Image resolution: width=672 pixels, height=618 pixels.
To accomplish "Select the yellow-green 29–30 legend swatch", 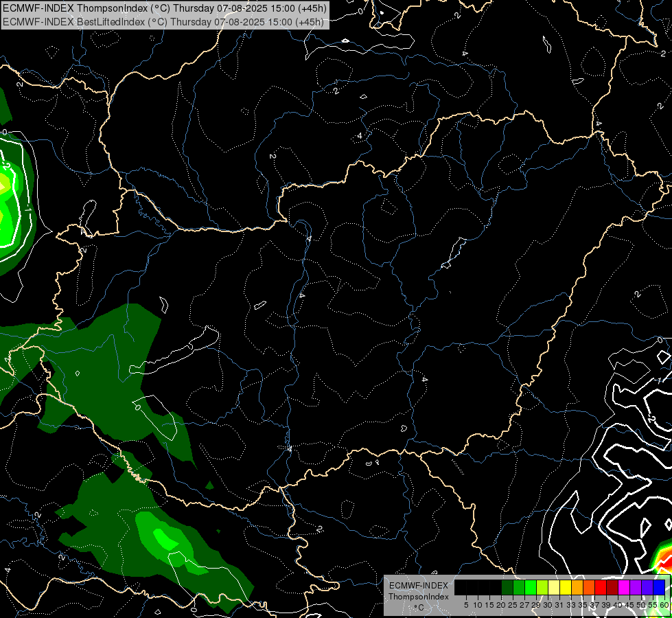I will point(542,587).
